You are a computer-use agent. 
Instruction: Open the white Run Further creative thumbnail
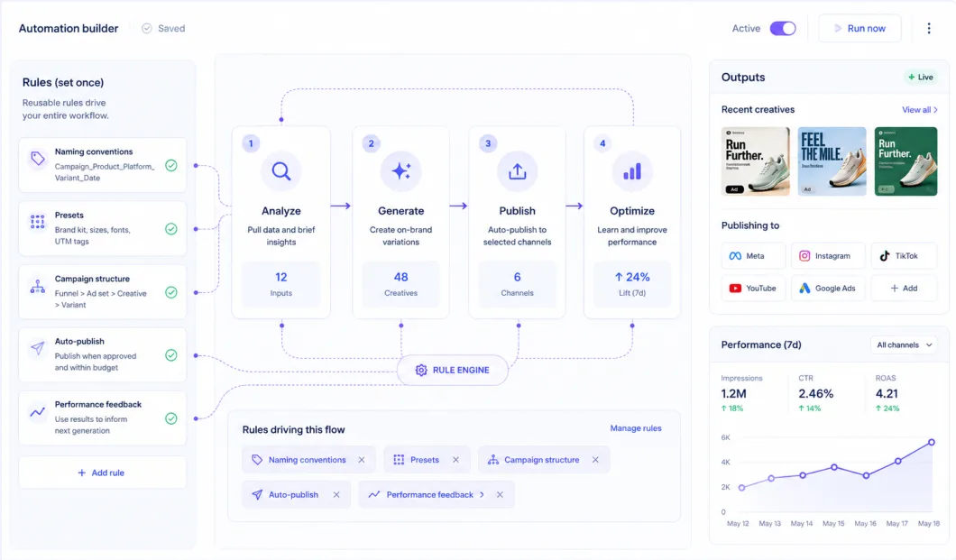point(756,161)
